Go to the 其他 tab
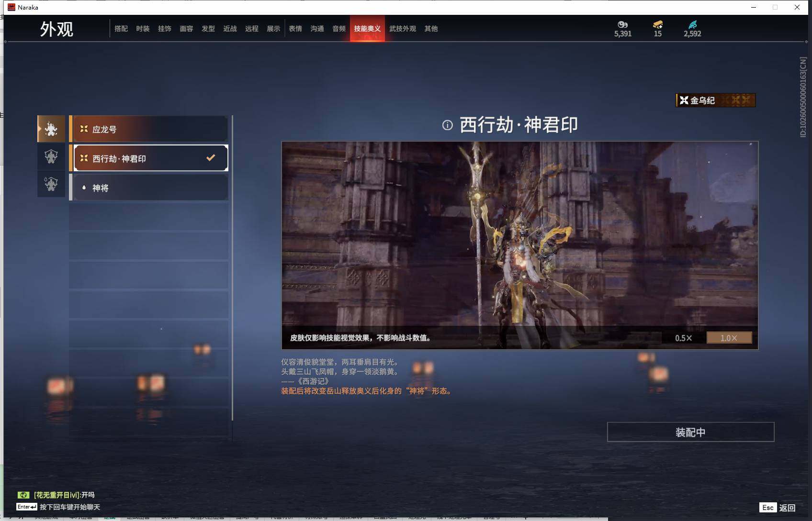 [431, 29]
